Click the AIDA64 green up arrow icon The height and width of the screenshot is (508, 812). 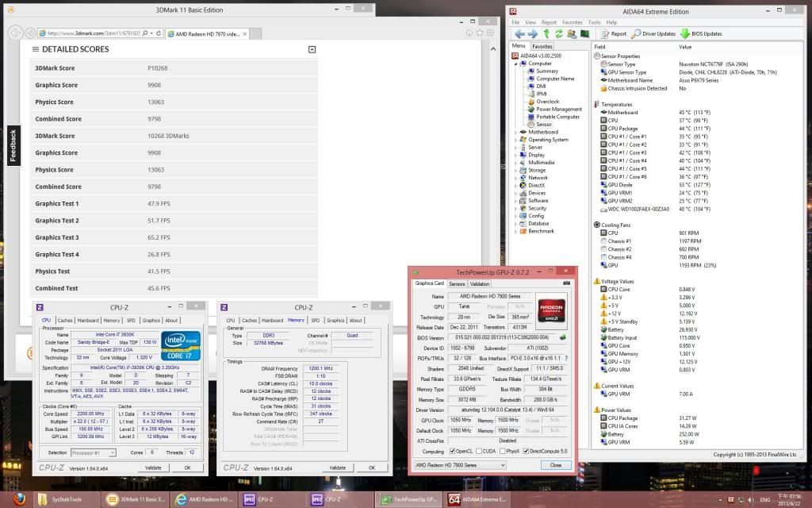546,34
